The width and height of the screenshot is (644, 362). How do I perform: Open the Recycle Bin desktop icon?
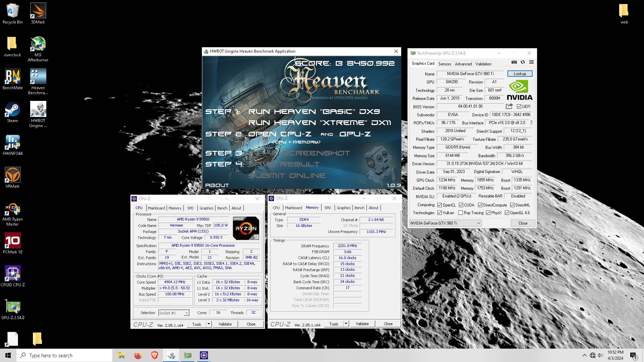tap(12, 13)
